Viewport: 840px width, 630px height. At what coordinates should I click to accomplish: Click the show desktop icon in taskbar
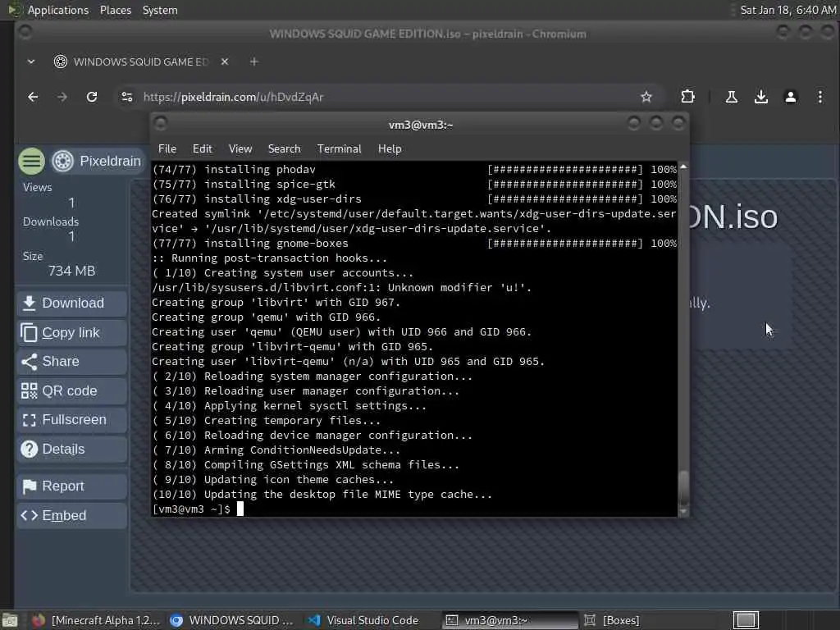click(x=10, y=620)
